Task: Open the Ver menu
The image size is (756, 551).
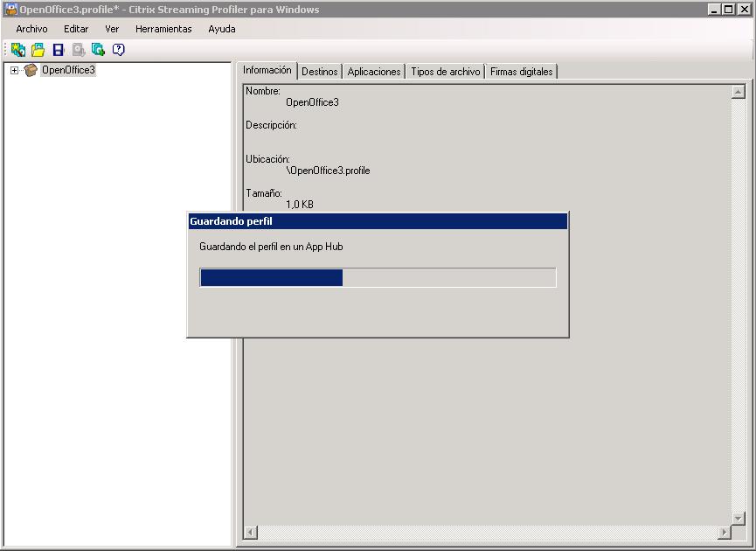Action: 112,29
